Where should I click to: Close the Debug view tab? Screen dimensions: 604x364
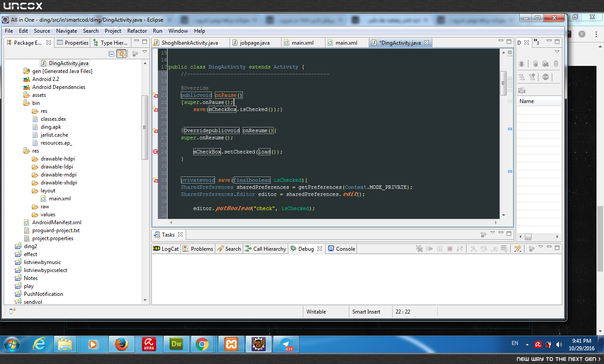tap(320, 249)
